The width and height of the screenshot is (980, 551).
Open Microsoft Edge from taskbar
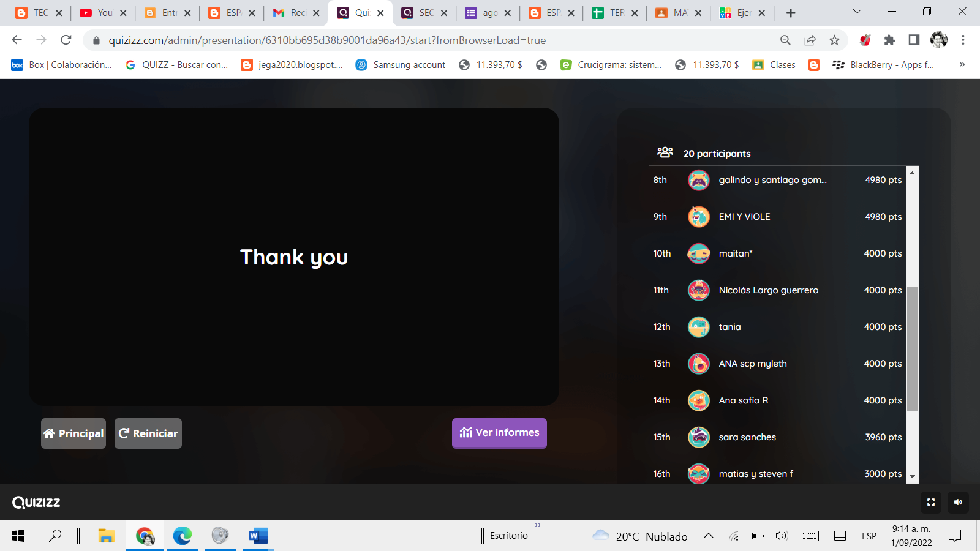[182, 536]
